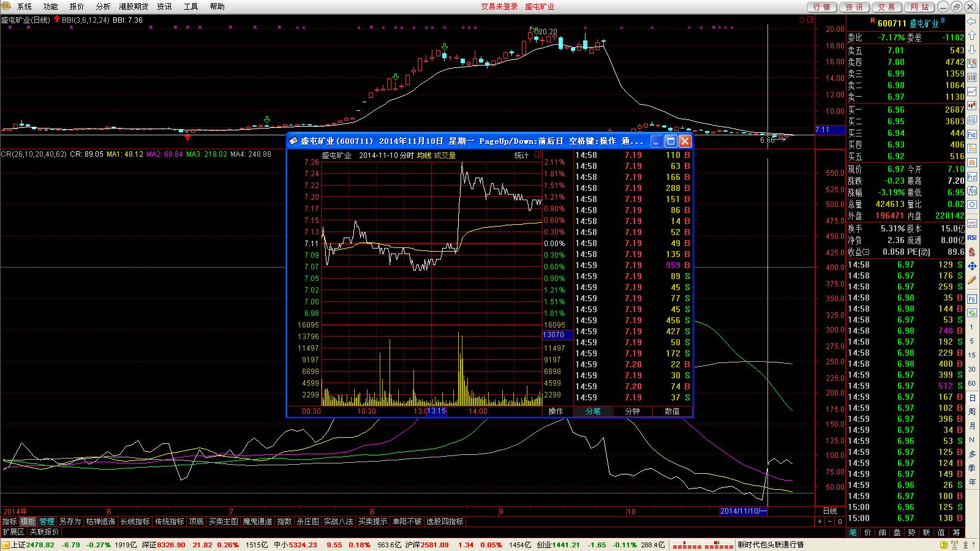The width and height of the screenshot is (980, 551).
Task: Open the 系统 menu
Action: [x=24, y=7]
